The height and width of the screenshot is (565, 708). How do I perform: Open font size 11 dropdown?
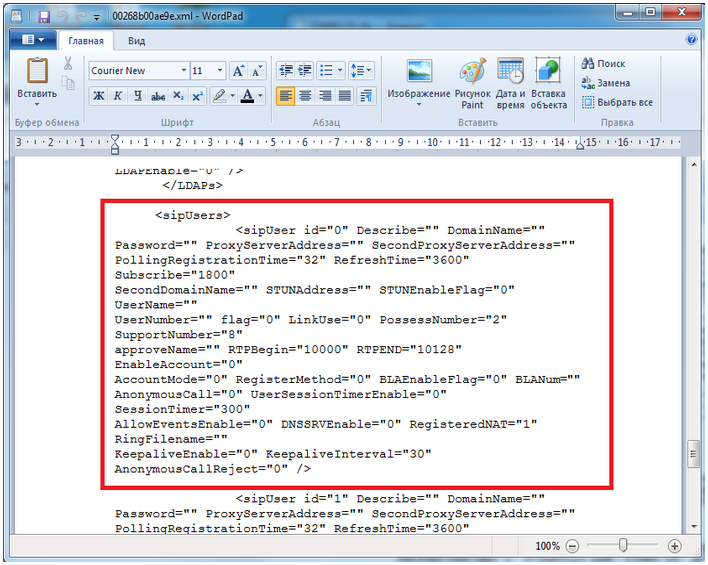click(220, 70)
